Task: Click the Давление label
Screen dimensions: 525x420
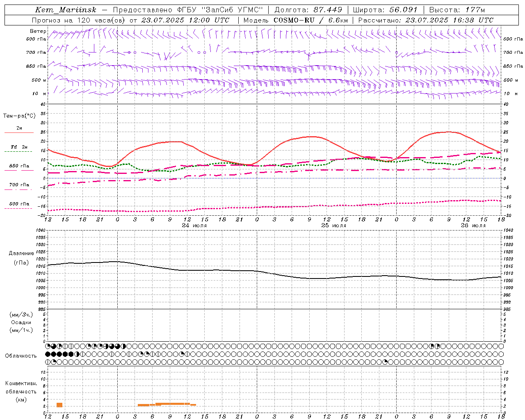Action: [21, 253]
